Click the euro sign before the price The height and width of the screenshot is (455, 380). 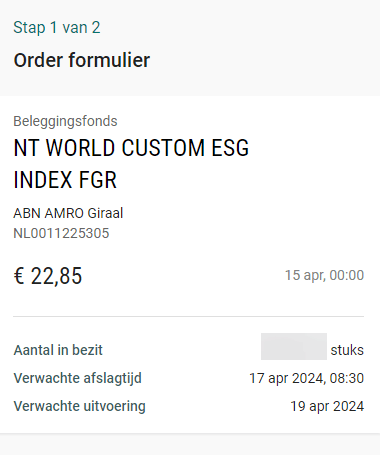19,276
